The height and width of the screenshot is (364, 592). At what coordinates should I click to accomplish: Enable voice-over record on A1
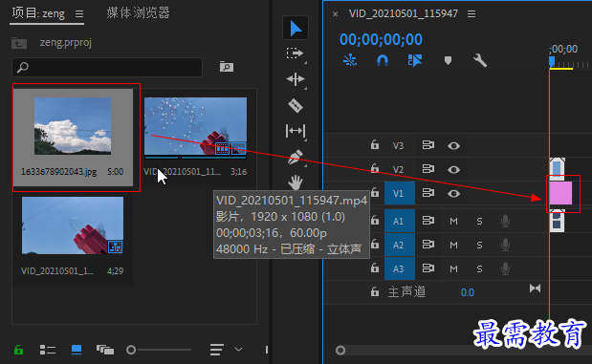coord(505,221)
